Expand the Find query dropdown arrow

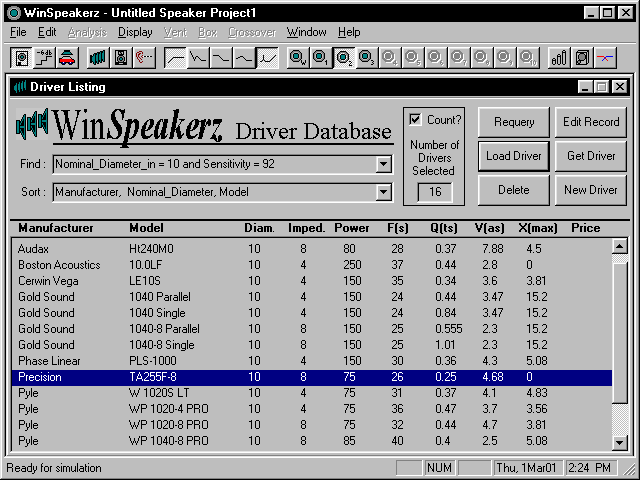(x=383, y=164)
